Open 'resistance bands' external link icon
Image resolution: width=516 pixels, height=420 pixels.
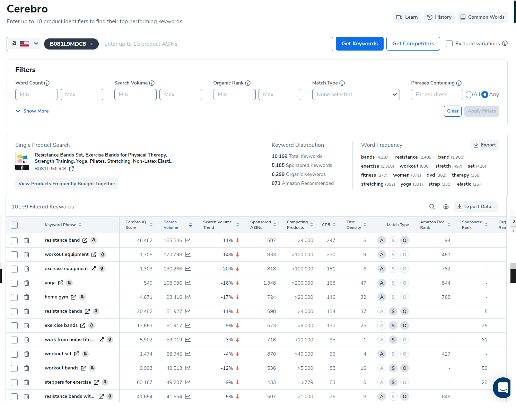(x=87, y=311)
